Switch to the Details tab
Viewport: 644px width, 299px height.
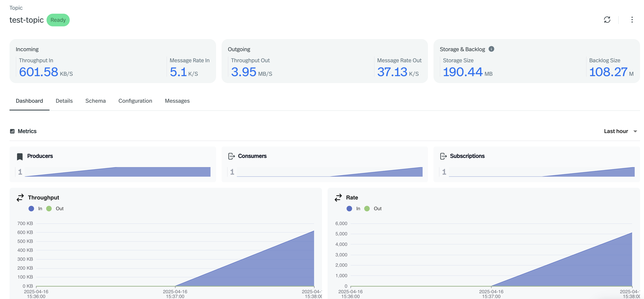(64, 101)
